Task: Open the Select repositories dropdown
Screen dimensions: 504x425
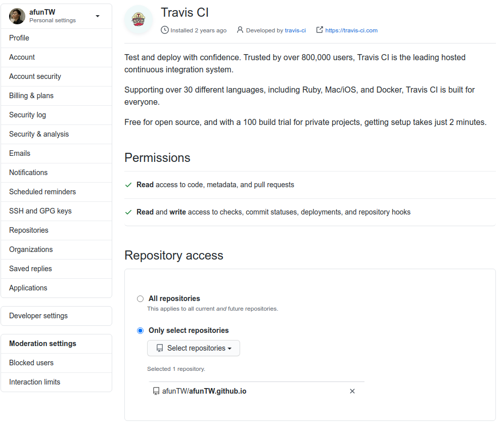Action: [x=194, y=348]
